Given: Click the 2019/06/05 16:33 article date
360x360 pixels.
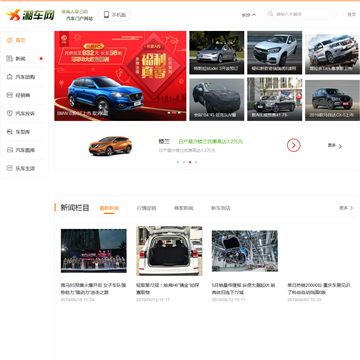Looking at the screenshot, I should (x=304, y=300).
